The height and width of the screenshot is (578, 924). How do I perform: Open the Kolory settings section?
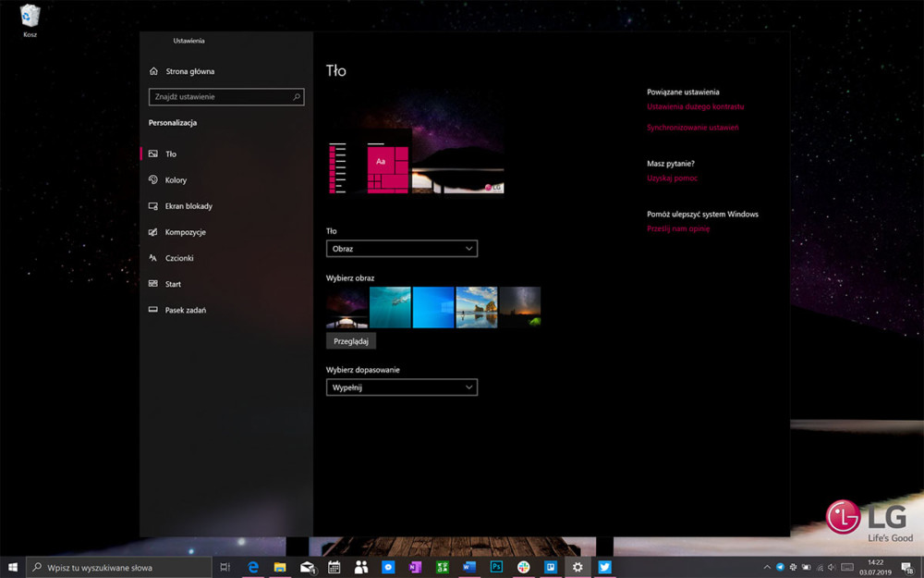coord(176,179)
